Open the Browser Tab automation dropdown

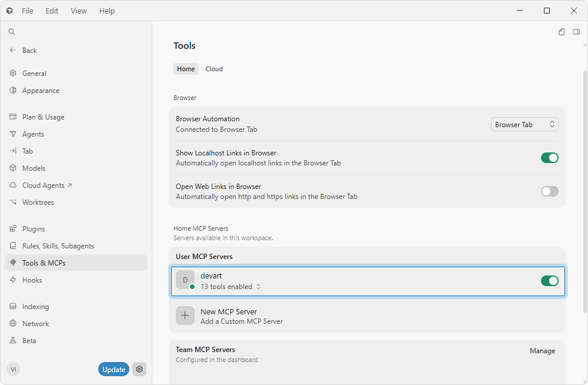tap(524, 124)
